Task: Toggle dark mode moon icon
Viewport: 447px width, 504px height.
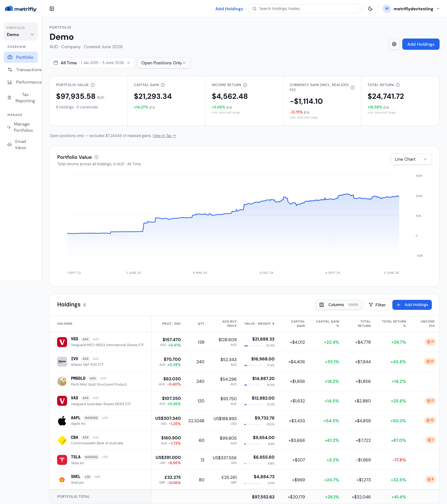Action: [x=370, y=9]
